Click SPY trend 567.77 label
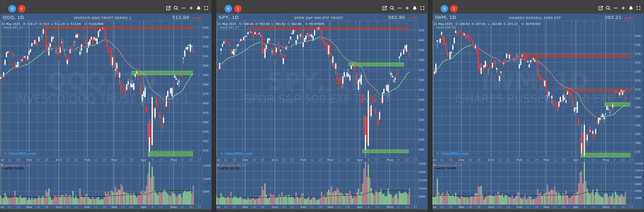 [230, 27]
